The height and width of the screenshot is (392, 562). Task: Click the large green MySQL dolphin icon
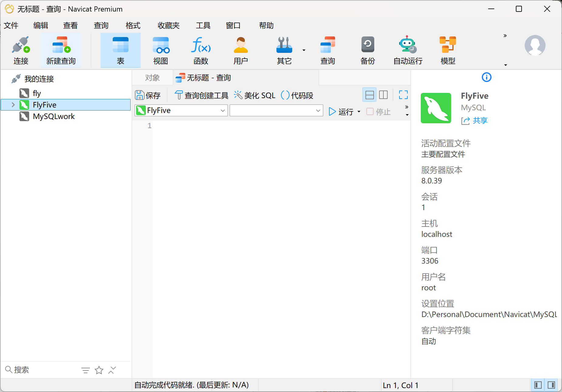(x=436, y=108)
